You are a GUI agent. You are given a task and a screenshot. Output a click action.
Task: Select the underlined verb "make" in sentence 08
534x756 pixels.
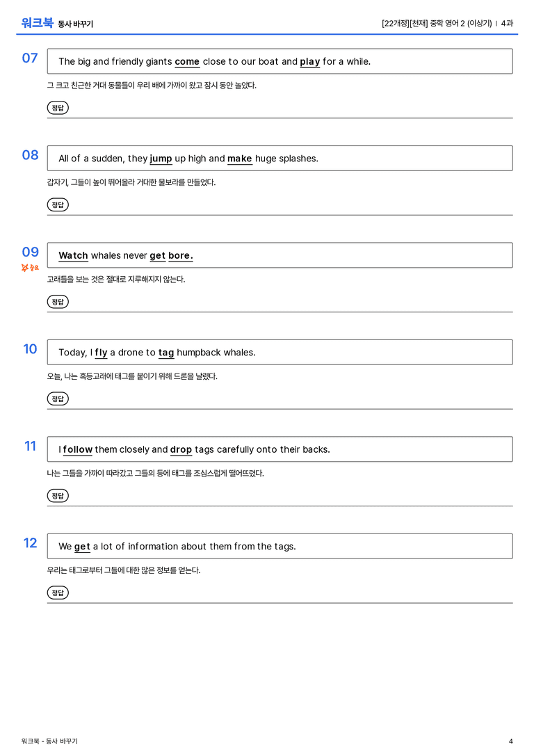pyautogui.click(x=239, y=159)
